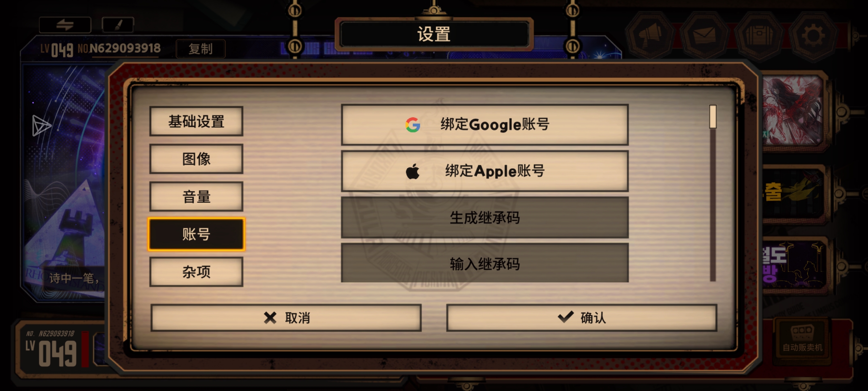
Task: Click the 绑定Google账号 button
Action: coord(485,125)
